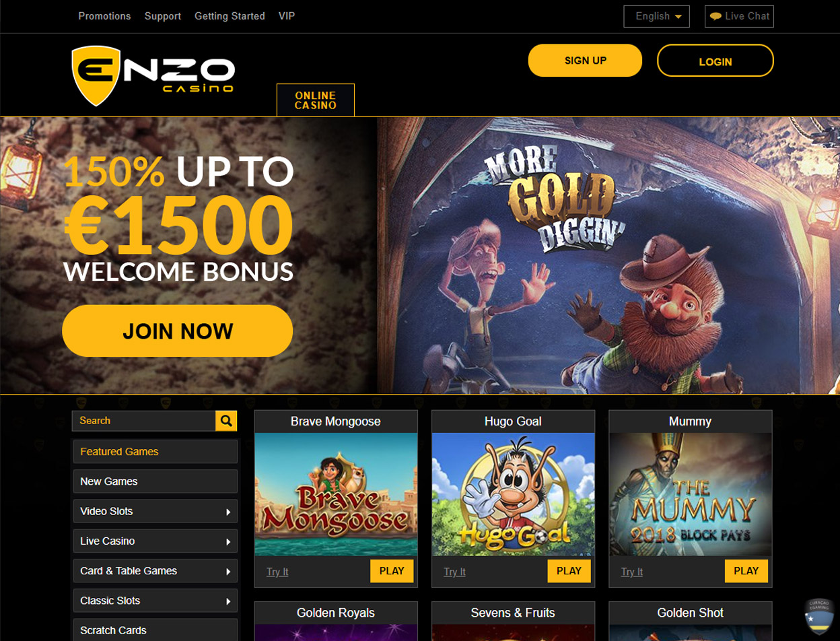840x641 pixels.
Task: Click the Sign Up button
Action: [586, 61]
